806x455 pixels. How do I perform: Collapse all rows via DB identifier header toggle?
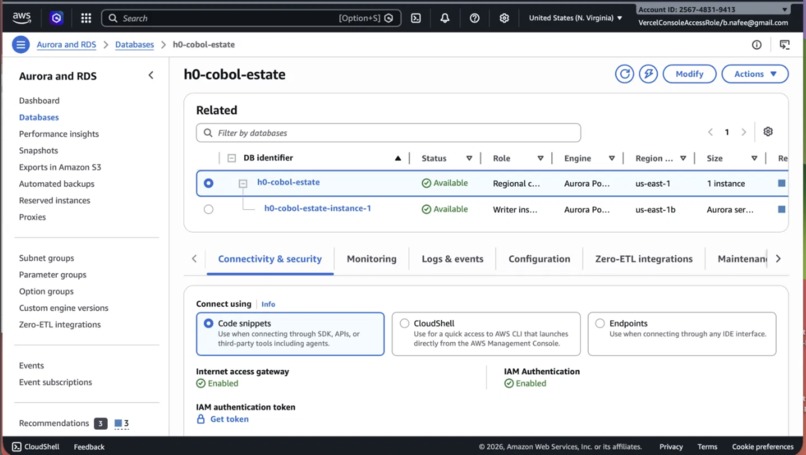pos(231,158)
